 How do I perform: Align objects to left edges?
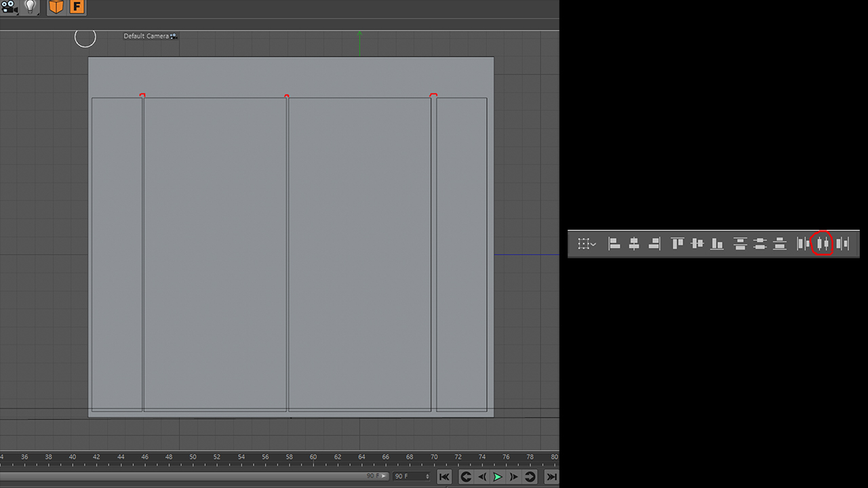coord(614,244)
